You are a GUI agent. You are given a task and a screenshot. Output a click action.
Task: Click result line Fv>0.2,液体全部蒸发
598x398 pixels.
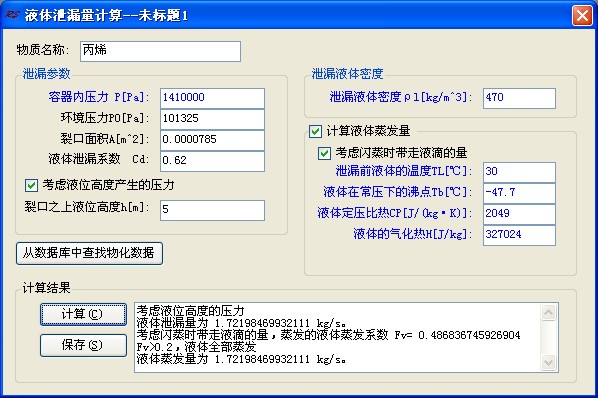(196, 347)
